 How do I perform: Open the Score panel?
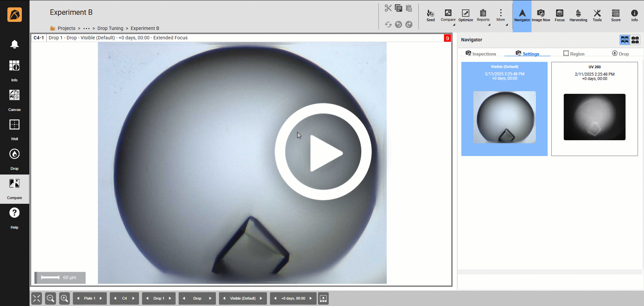[x=615, y=15]
